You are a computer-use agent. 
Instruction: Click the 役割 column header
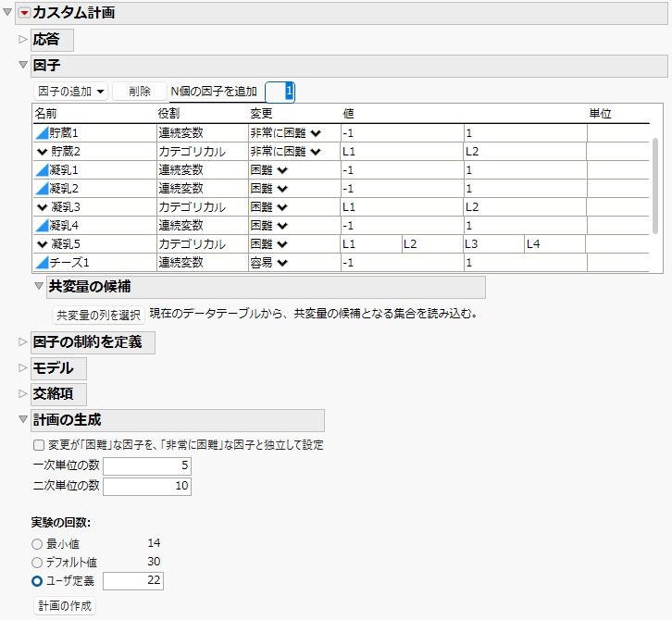(x=168, y=114)
